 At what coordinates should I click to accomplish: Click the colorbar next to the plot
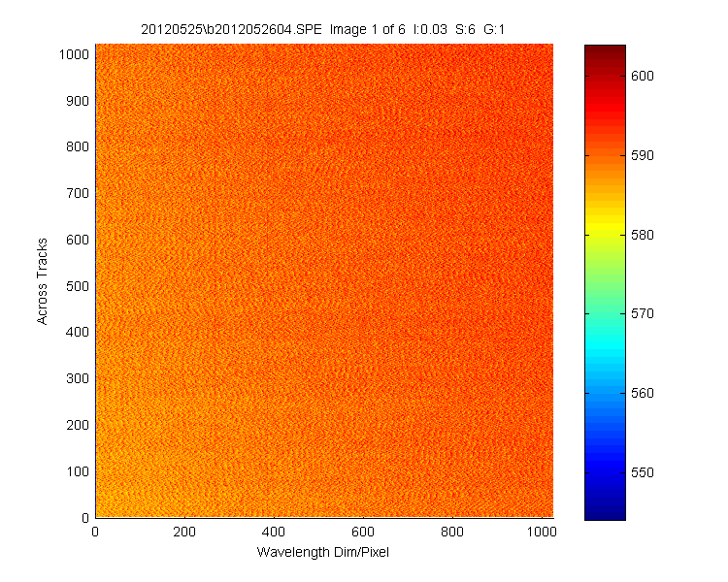(x=605, y=282)
